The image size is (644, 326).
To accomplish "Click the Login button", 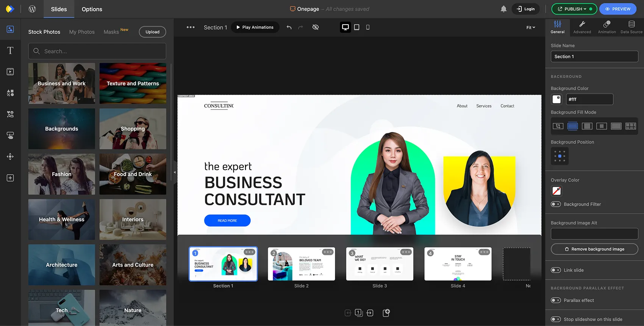I will (526, 9).
